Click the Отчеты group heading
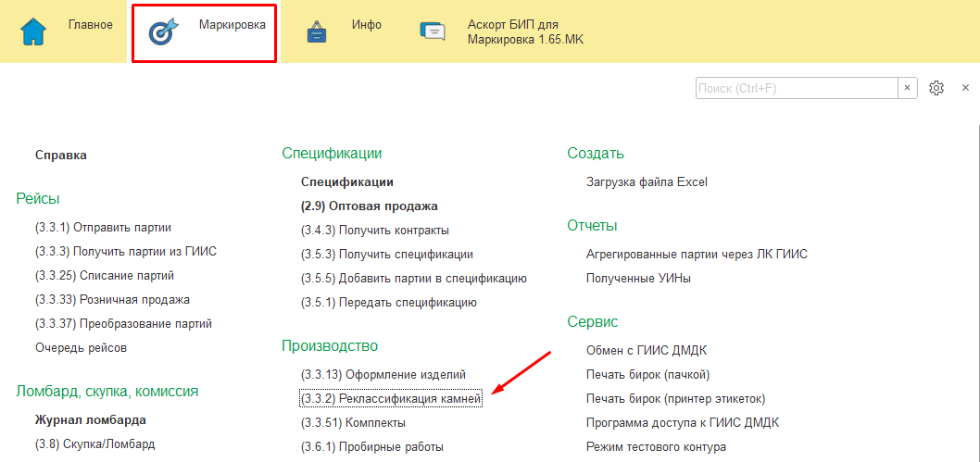 pos(593,225)
